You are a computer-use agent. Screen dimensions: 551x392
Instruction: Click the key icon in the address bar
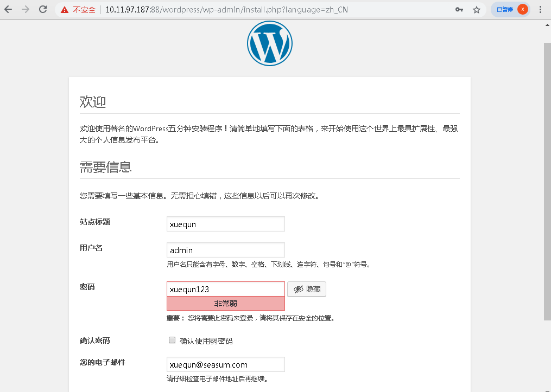tap(459, 9)
